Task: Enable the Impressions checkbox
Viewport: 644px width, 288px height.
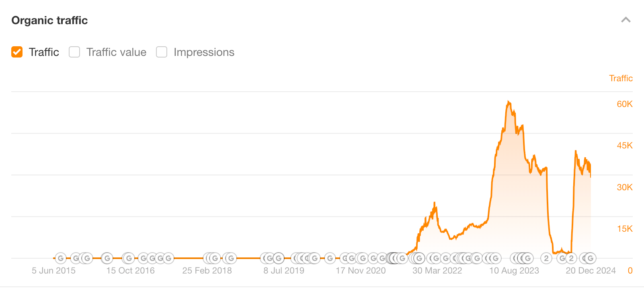Action: pyautogui.click(x=162, y=52)
